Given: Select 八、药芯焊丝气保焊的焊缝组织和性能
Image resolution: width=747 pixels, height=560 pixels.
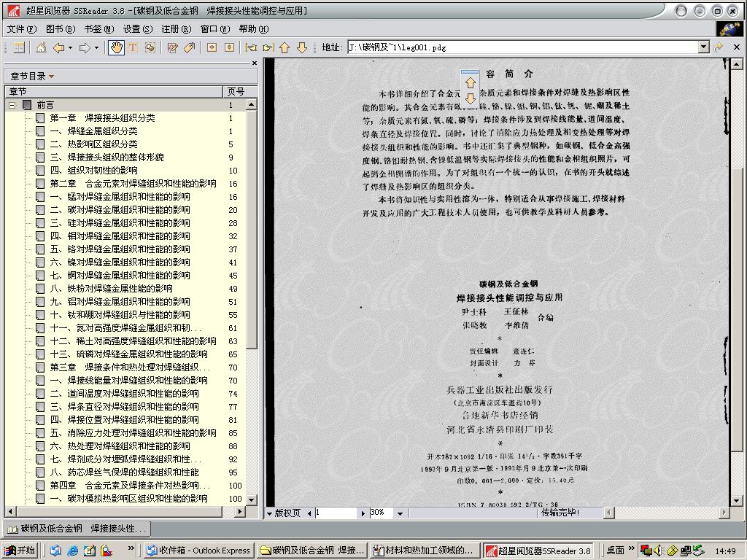Looking at the screenshot, I should tap(124, 472).
